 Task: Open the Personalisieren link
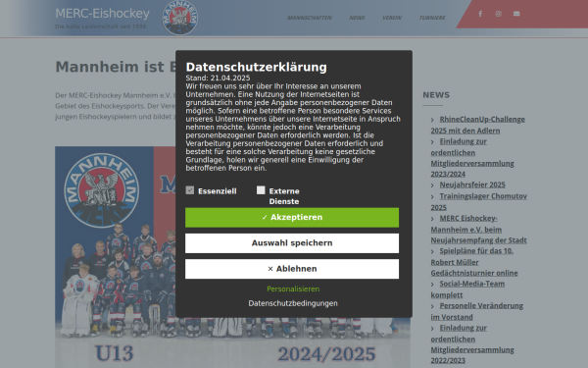pos(293,289)
